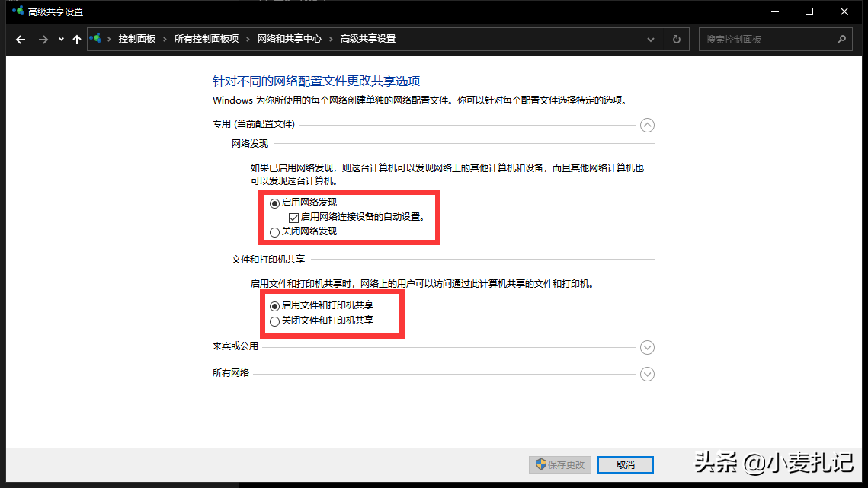Viewport: 868px width, 488px height.
Task: Expand chevron after 控制面板 breadcrumb
Action: coord(165,39)
